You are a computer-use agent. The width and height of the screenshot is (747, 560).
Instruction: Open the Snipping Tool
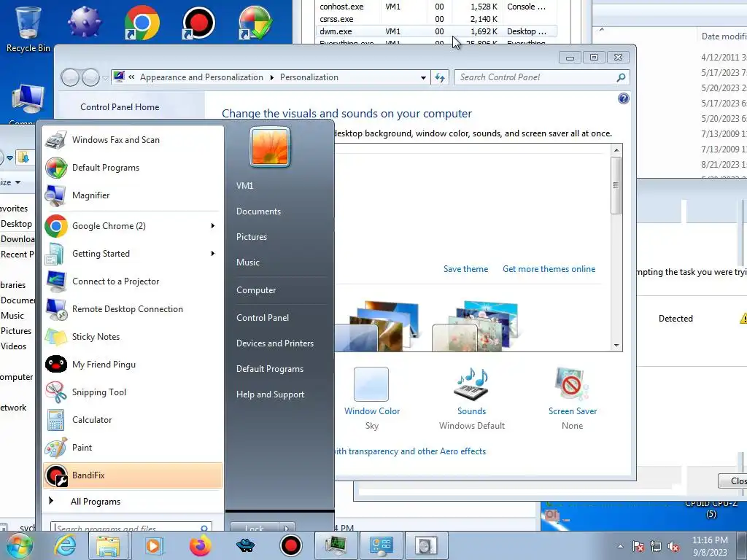(x=133, y=392)
